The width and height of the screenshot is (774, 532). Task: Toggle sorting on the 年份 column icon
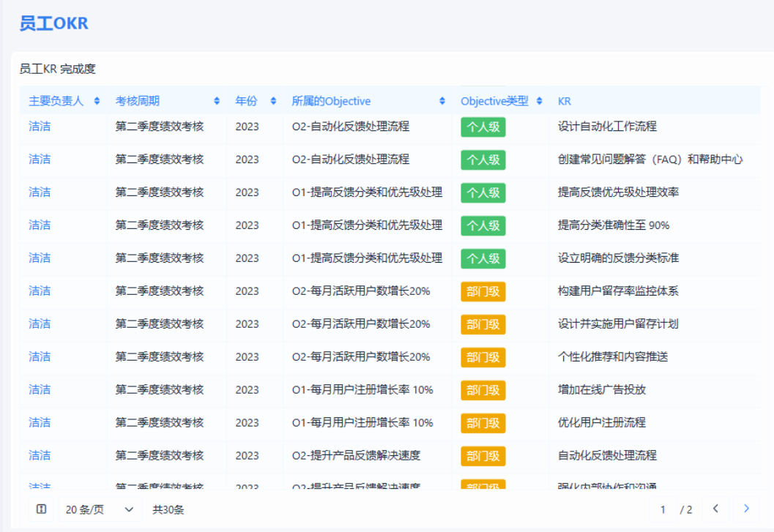click(x=273, y=101)
